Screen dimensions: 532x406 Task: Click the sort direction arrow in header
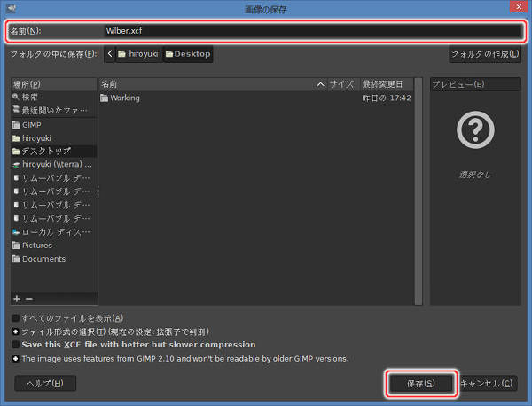click(x=320, y=84)
